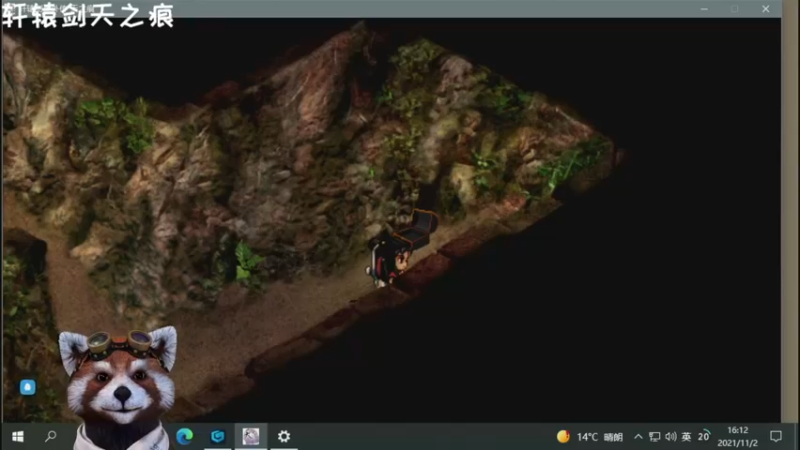Click the blue desktop shortcut icon

pyautogui.click(x=28, y=387)
